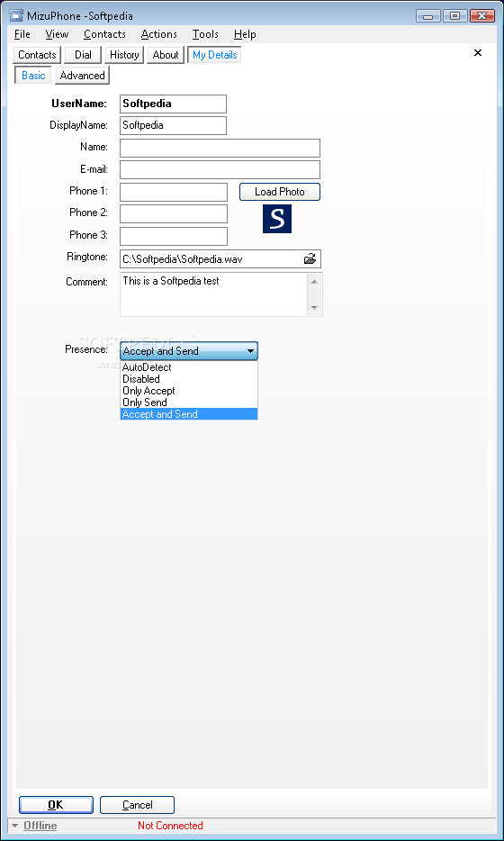504x841 pixels.
Task: Open the Presence dropdown arrow
Action: point(250,351)
